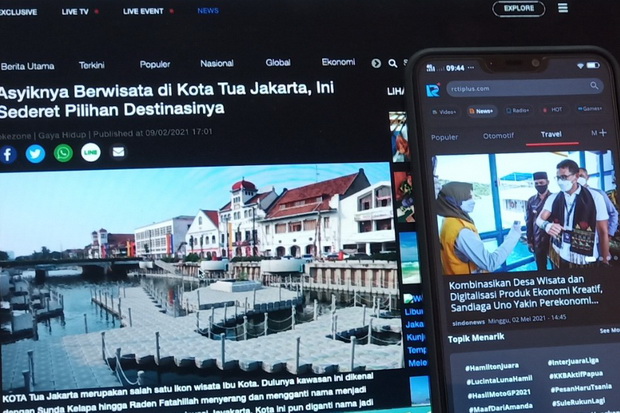Open Terkini category
The image size is (620, 413).
(91, 65)
